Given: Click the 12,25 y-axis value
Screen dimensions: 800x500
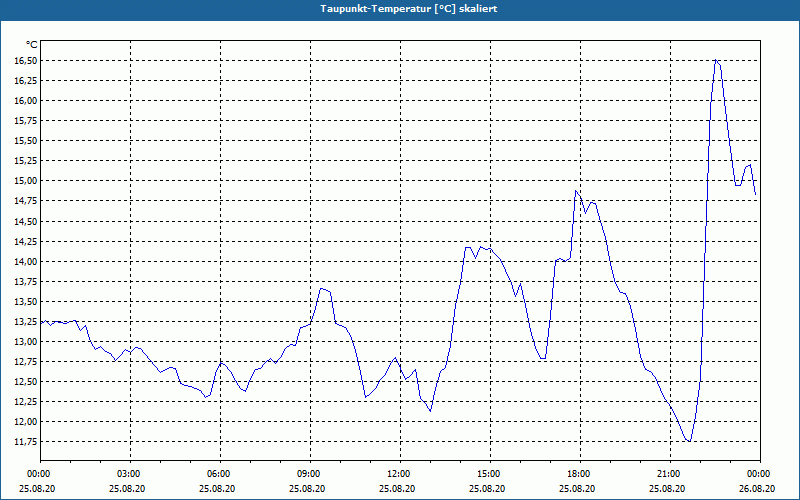Looking at the screenshot, I should pos(25,402).
